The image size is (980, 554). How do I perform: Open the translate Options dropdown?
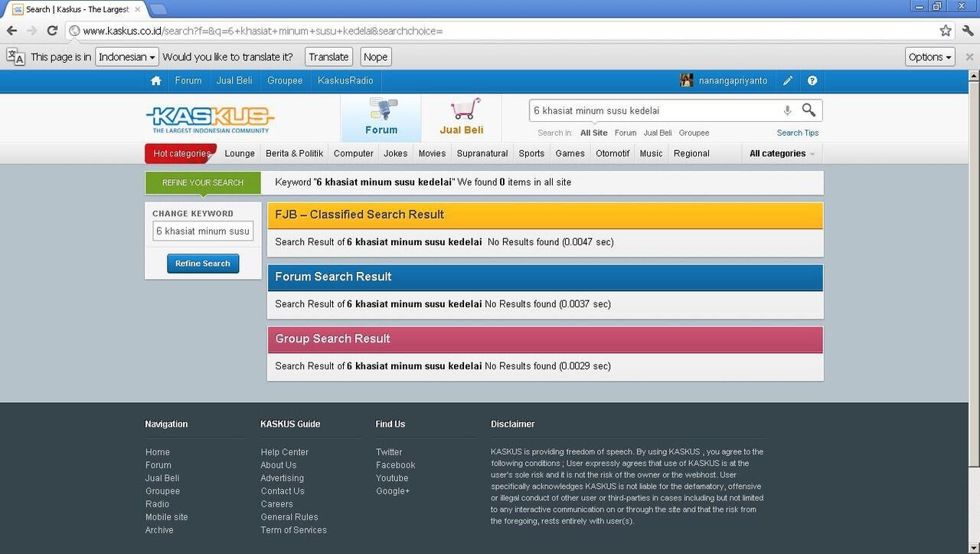(x=930, y=57)
